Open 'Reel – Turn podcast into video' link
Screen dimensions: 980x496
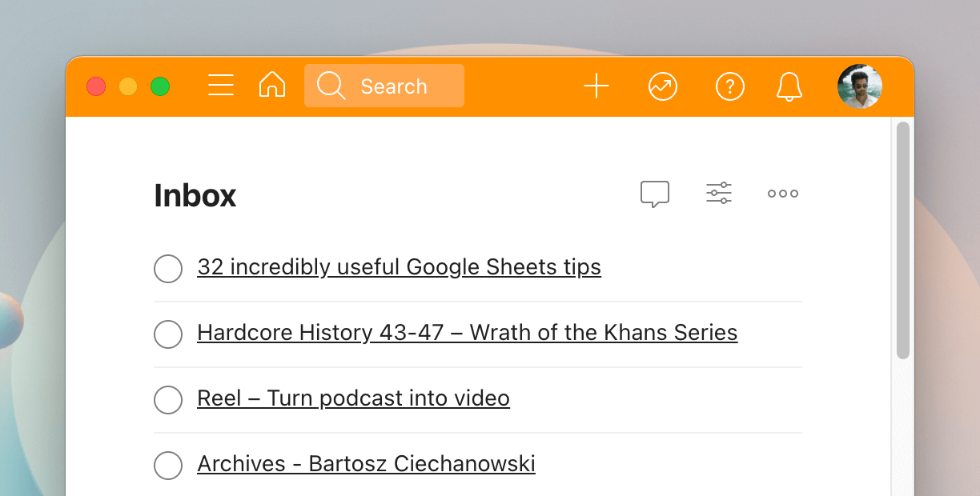click(x=353, y=398)
